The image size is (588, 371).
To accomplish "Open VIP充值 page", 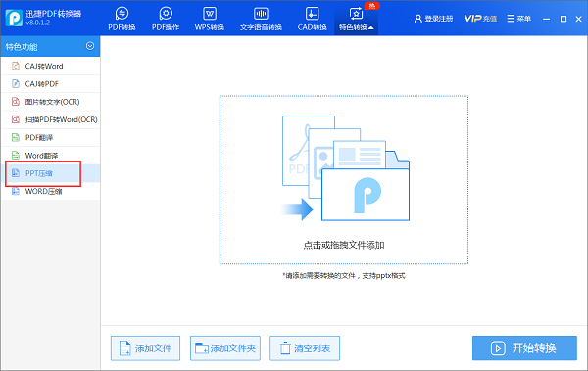I will click(x=480, y=19).
